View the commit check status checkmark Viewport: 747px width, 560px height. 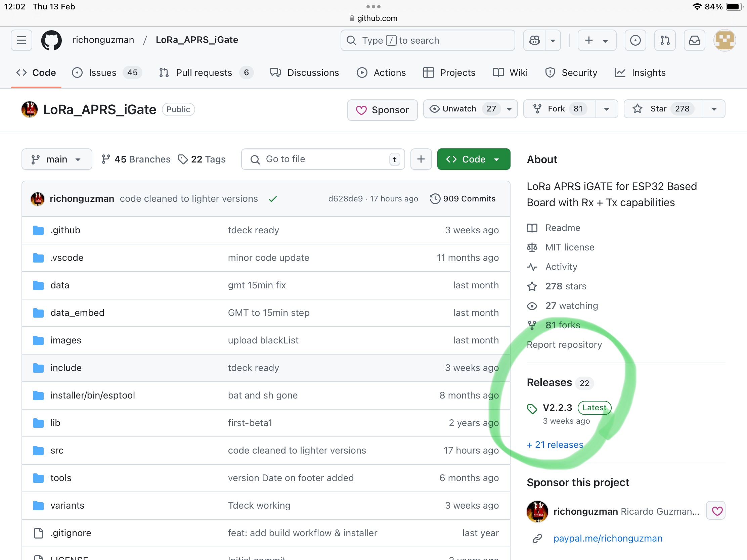pyautogui.click(x=272, y=199)
